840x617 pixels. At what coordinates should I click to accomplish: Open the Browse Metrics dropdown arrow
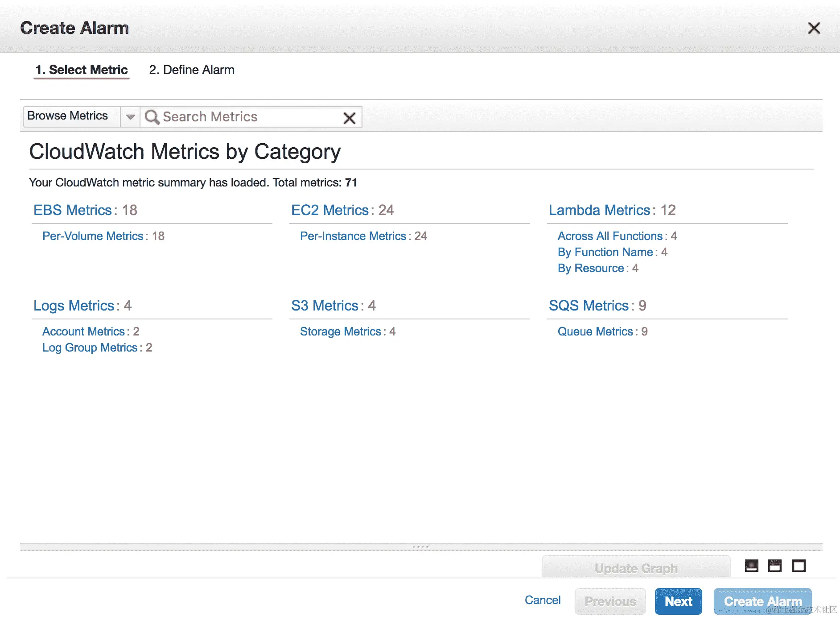[130, 117]
